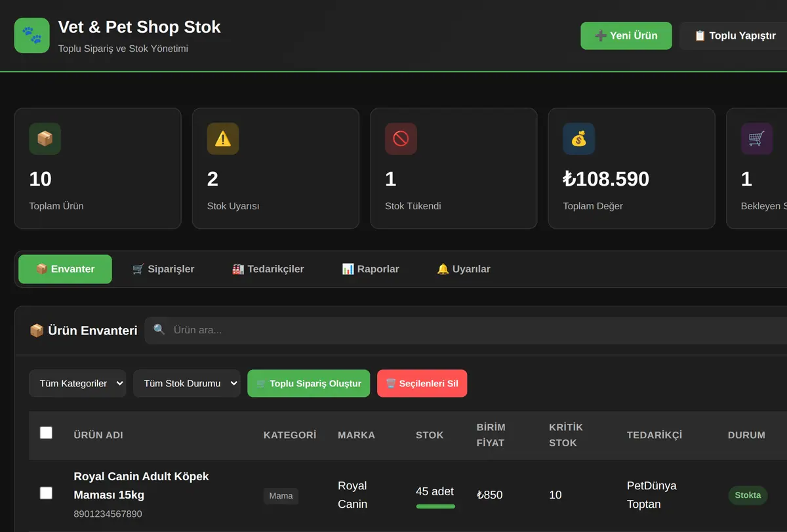The height and width of the screenshot is (532, 787).
Task: Go to the Tedarikçiler tab
Action: pos(268,269)
